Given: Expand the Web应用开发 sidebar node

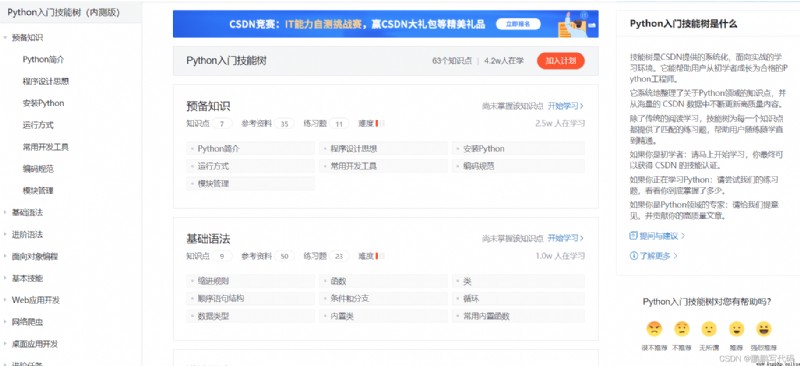Looking at the screenshot, I should (5, 300).
